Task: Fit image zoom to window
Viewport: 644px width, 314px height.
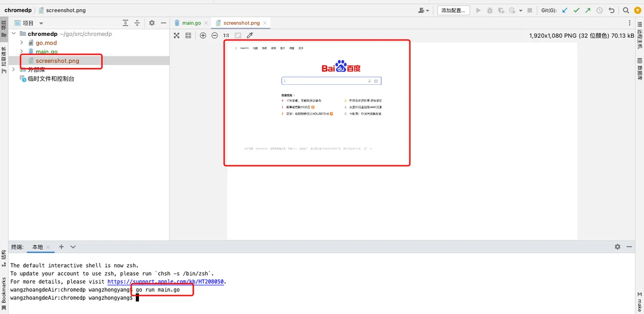Action: 238,35
